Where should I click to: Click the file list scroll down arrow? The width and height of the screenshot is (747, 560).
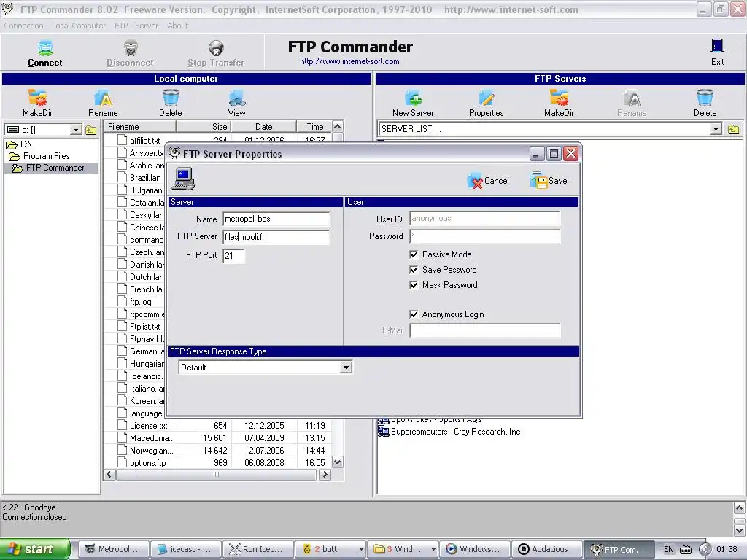click(x=337, y=462)
